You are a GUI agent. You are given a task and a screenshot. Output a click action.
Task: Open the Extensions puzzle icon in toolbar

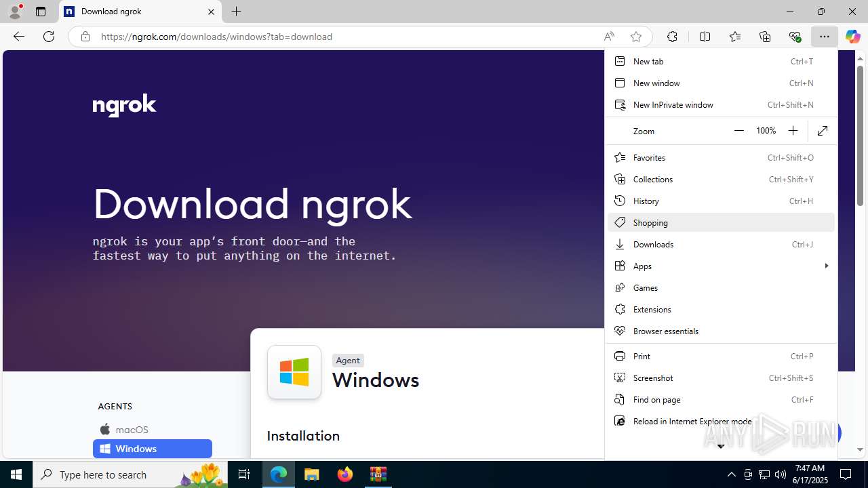672,37
